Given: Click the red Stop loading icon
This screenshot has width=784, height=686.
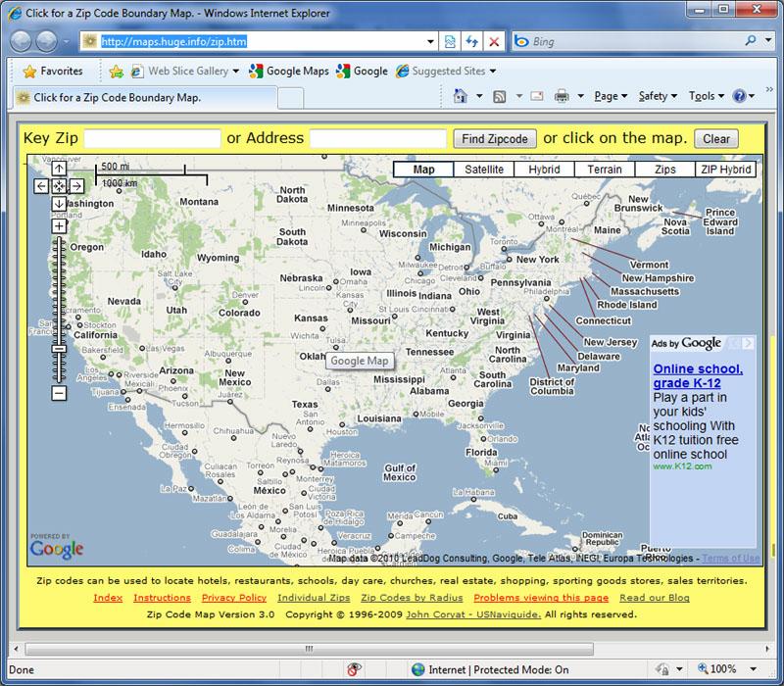Looking at the screenshot, I should point(494,41).
